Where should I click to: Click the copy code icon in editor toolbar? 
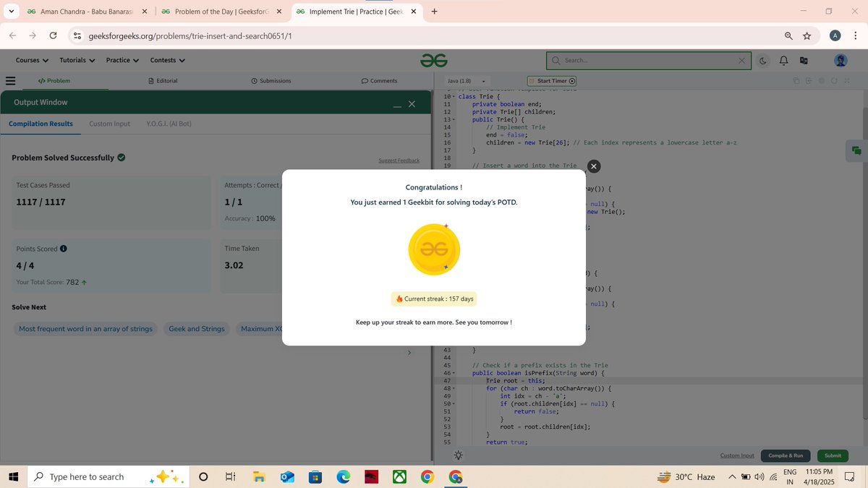pos(796,81)
